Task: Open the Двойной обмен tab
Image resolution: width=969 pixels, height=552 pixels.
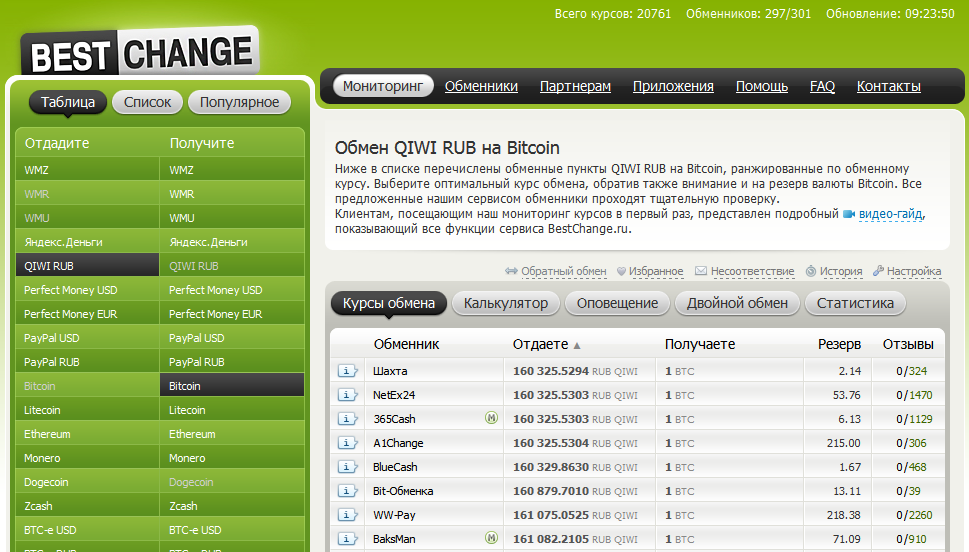Action: pyautogui.click(x=737, y=304)
